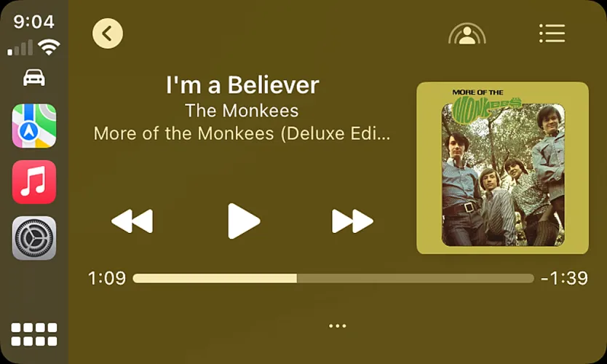Tap the Wi-Fi status indicator
The height and width of the screenshot is (364, 607).
coord(49,47)
